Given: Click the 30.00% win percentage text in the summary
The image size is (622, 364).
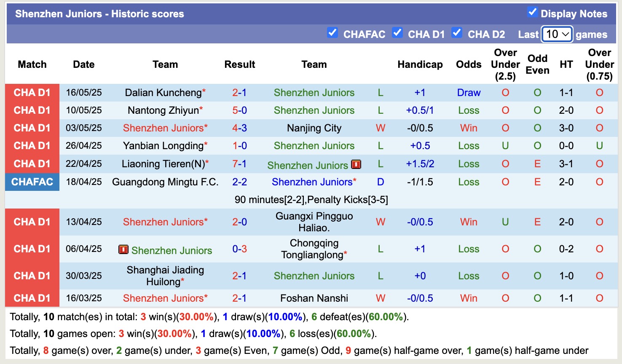Looking at the screenshot, I should pyautogui.click(x=196, y=317).
